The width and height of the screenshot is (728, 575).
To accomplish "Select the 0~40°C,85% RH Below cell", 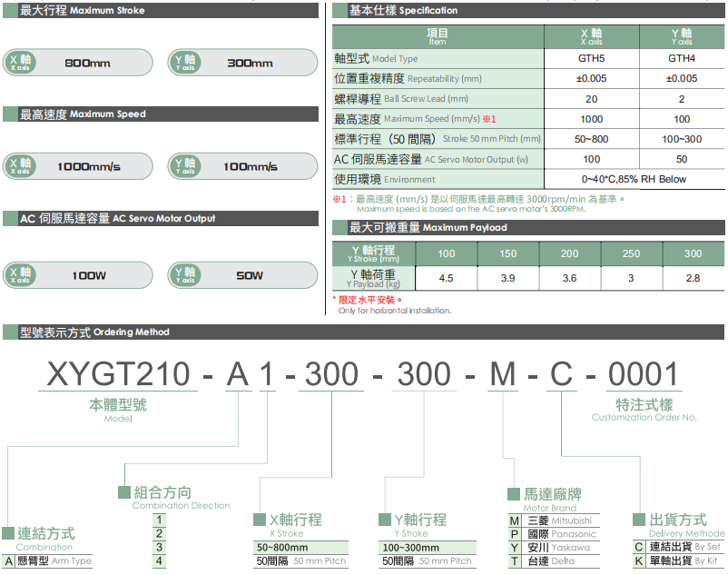I will (x=634, y=179).
